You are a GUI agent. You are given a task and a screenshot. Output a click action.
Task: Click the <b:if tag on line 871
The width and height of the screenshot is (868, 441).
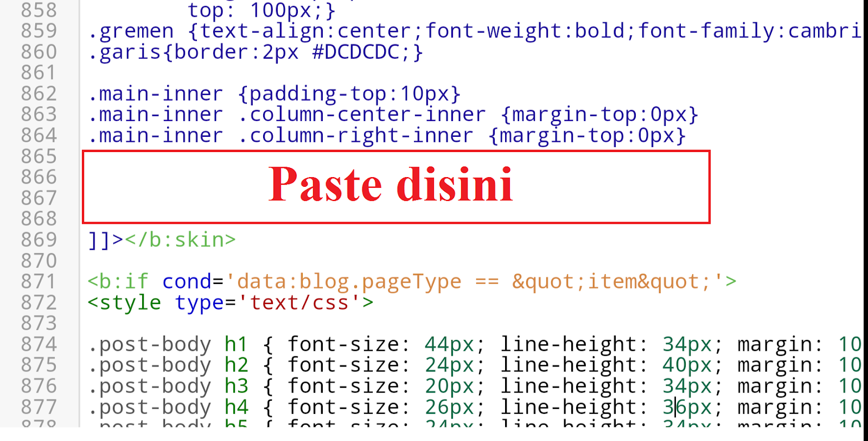[x=118, y=282]
